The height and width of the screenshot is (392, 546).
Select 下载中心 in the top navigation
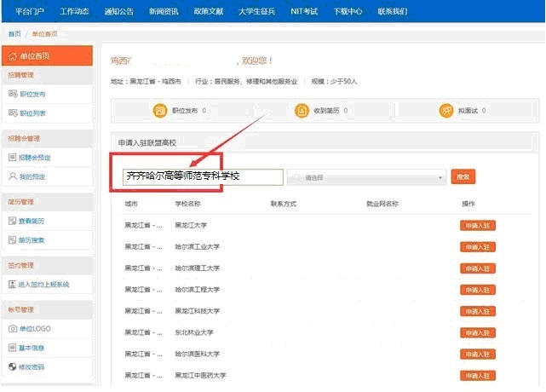click(x=348, y=11)
